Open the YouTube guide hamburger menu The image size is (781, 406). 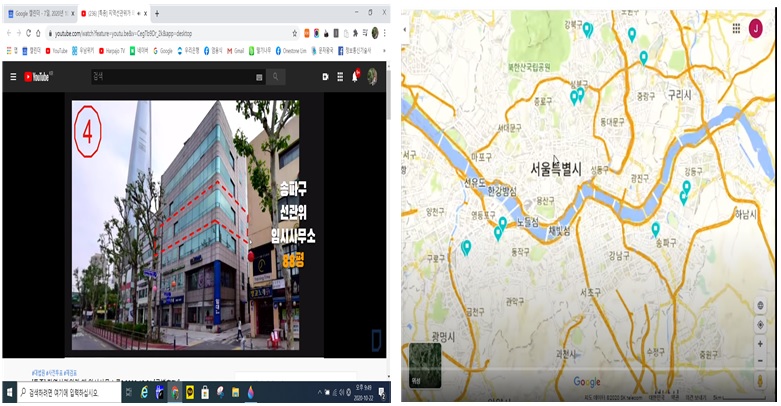tap(13, 77)
